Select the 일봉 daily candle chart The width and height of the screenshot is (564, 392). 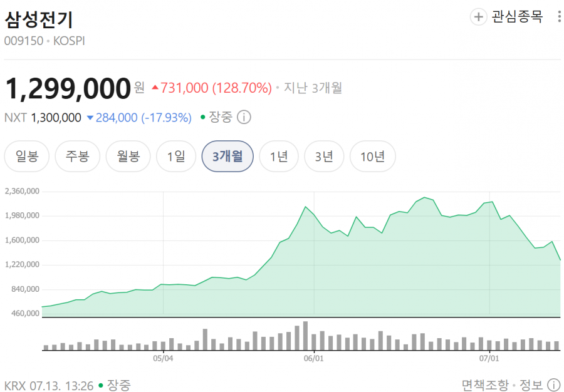coord(26,157)
